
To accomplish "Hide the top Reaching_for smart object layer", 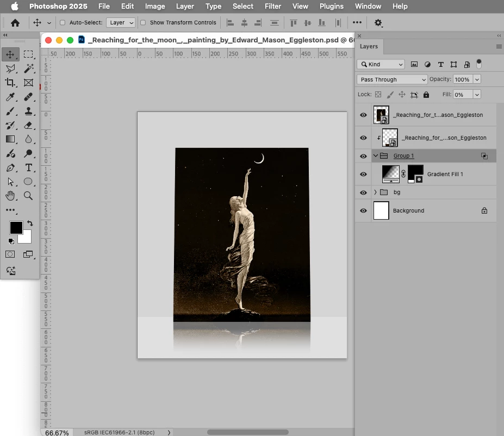I will pos(364,115).
